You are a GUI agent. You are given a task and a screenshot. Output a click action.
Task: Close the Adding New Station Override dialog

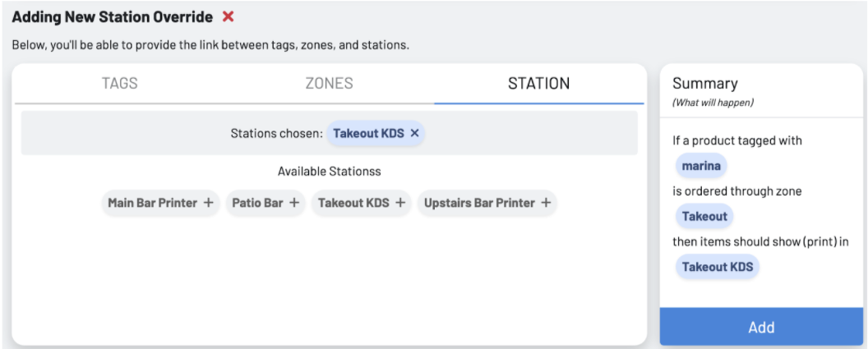click(228, 17)
